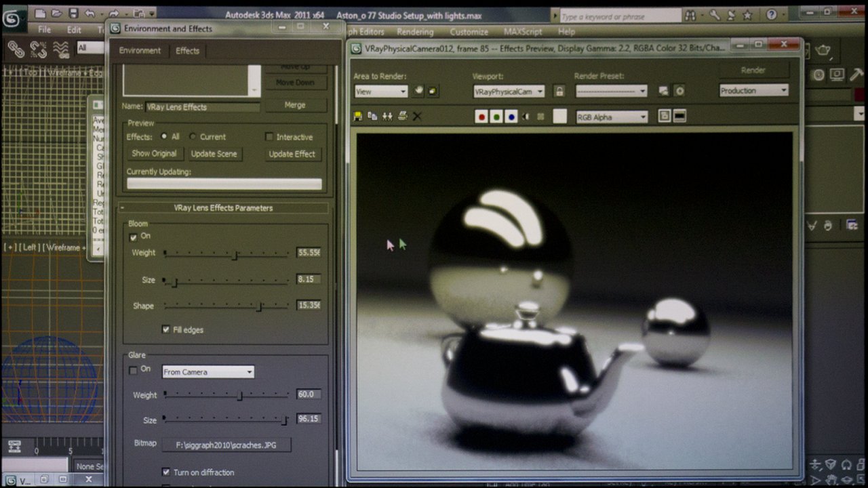
Task: Click the Bloom Weight slider
Action: [x=226, y=254]
